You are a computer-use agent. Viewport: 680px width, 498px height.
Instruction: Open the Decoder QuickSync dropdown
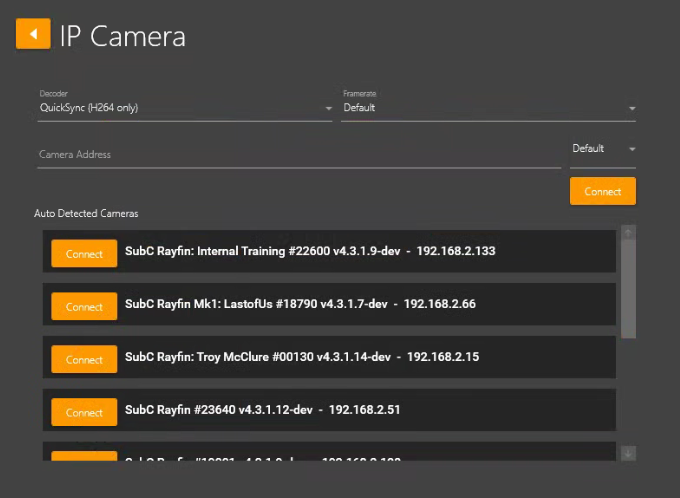180,108
